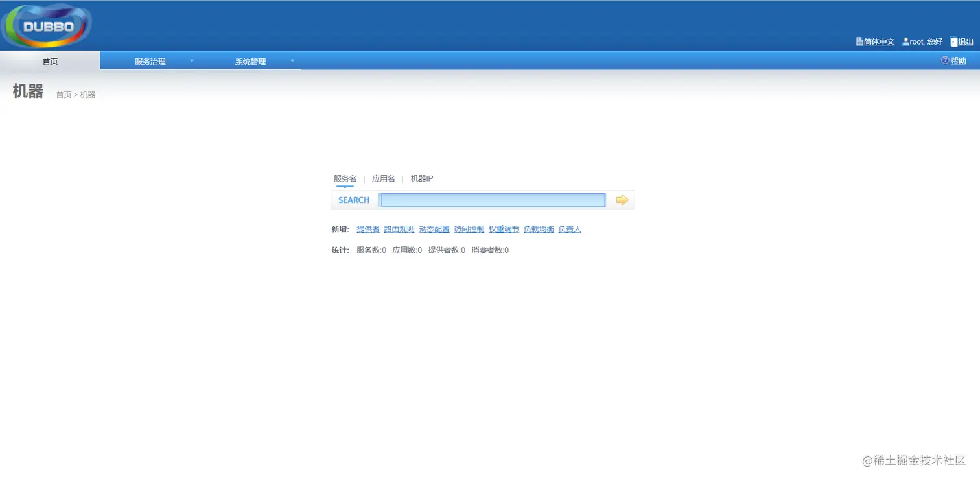Click the 服务数:0 statistic text
Viewport: 980px width, 481px height.
click(371, 250)
